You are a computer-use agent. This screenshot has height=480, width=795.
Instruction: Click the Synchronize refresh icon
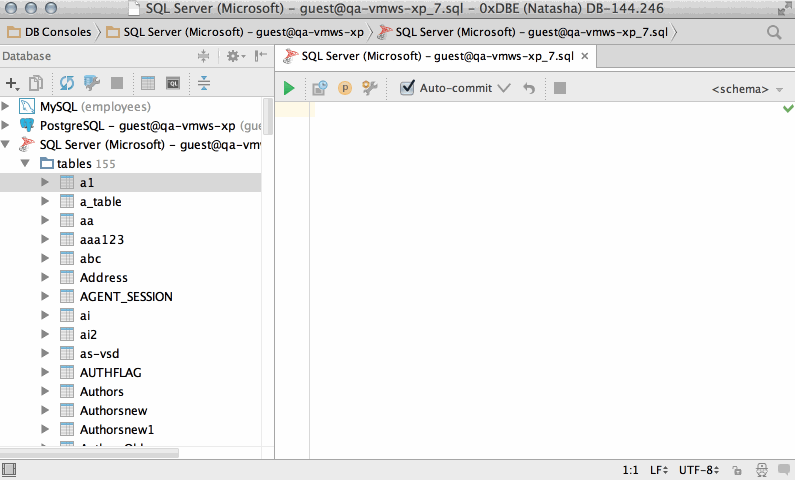click(x=66, y=83)
